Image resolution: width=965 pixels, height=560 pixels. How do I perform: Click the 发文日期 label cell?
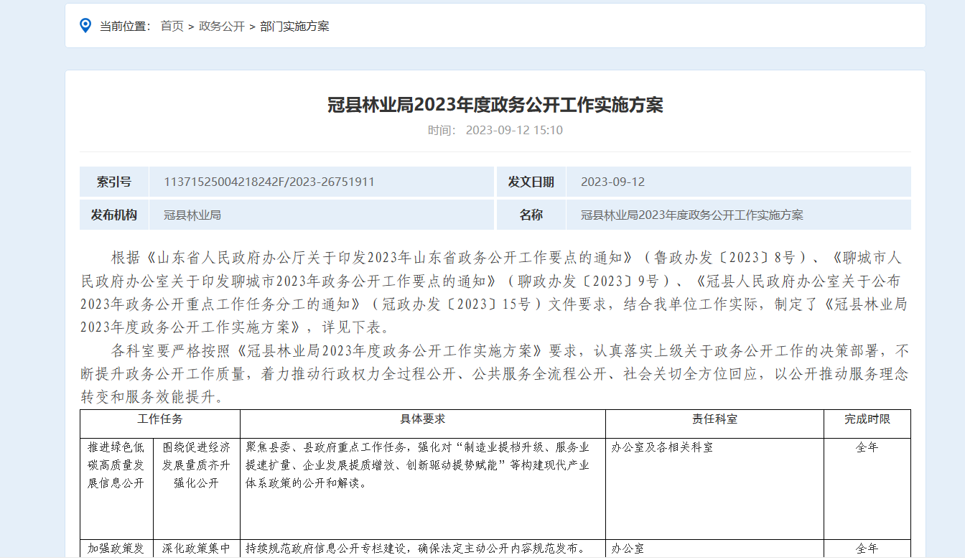[x=531, y=182]
